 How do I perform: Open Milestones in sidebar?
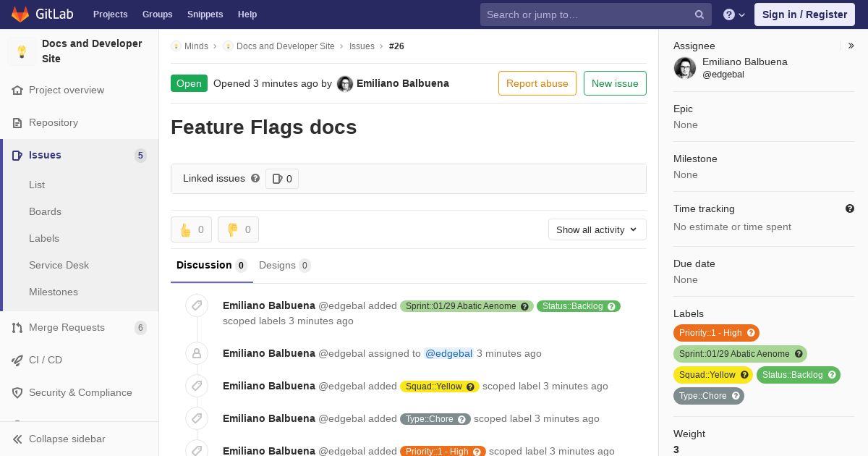coord(54,292)
